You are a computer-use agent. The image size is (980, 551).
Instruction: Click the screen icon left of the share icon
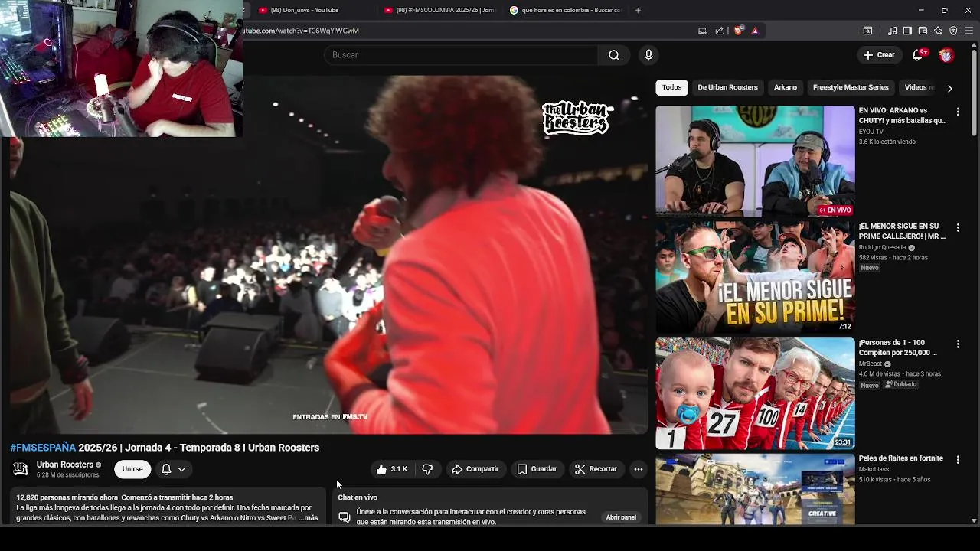[x=702, y=31]
